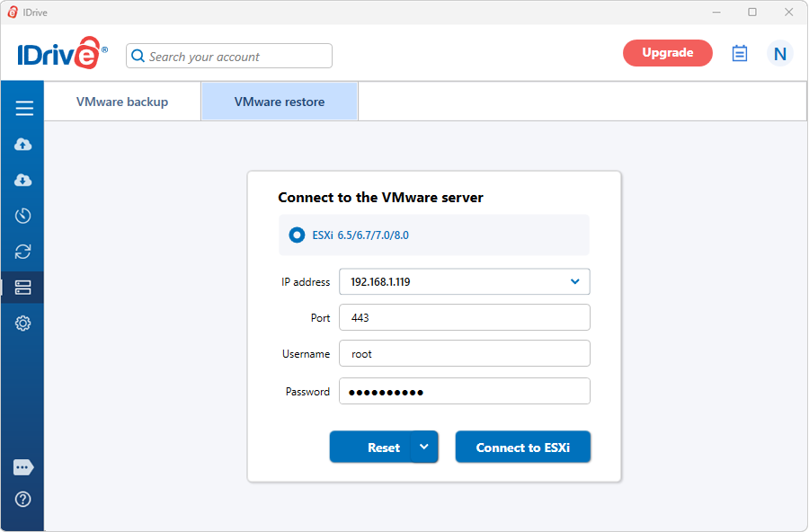This screenshot has width=809, height=532.
Task: Minimize the IDrive window
Action: 716,13
